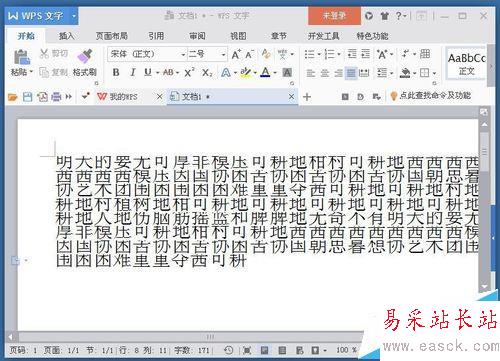500x361 pixels.
Task: Open the 引用 (References) tab
Action: click(x=156, y=36)
